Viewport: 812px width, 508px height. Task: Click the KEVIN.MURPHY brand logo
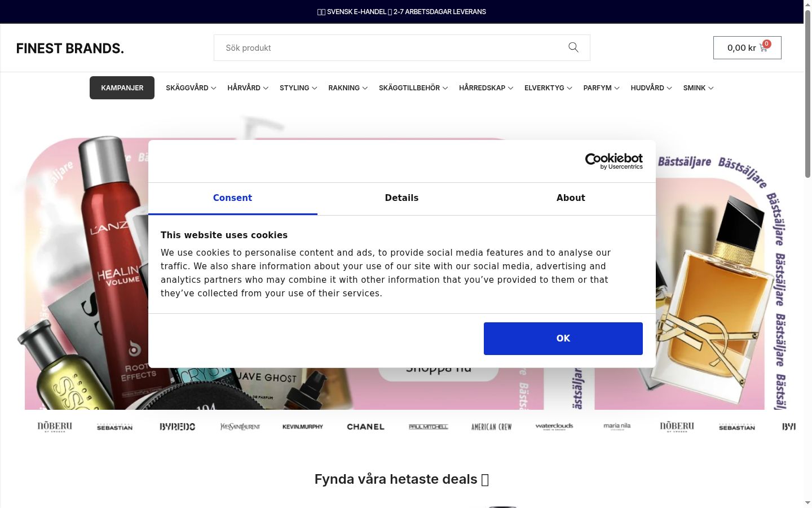click(303, 427)
